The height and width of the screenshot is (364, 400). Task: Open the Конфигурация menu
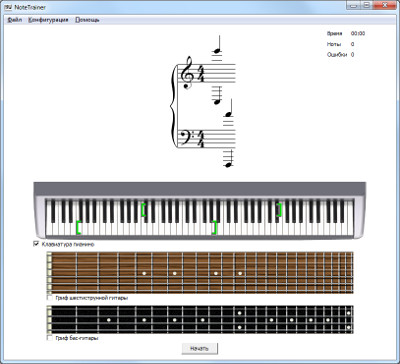tap(48, 20)
